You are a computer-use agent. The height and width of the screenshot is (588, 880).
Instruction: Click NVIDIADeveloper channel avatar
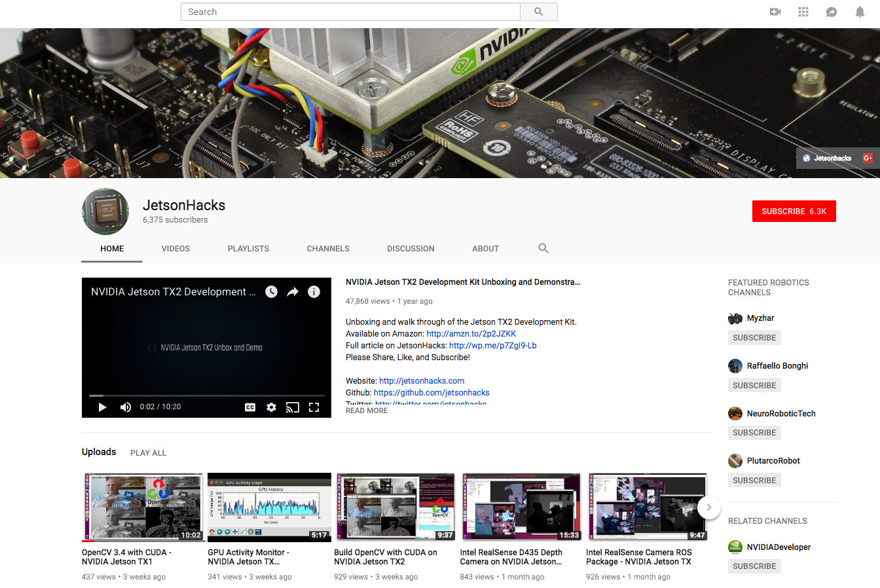pyautogui.click(x=735, y=547)
